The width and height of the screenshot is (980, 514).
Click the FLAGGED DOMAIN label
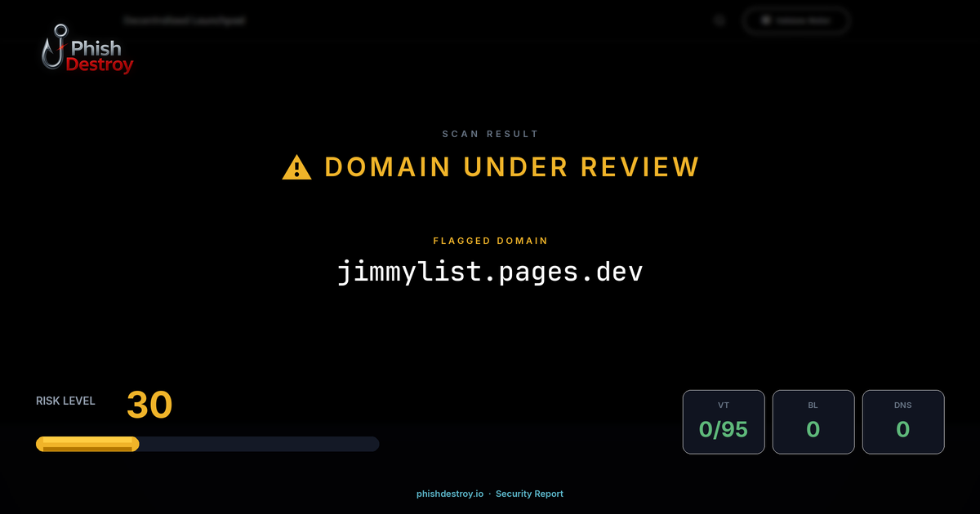[490, 241]
